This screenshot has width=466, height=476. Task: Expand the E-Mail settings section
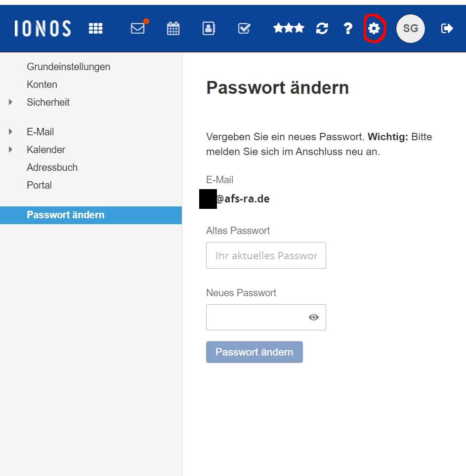tap(11, 131)
